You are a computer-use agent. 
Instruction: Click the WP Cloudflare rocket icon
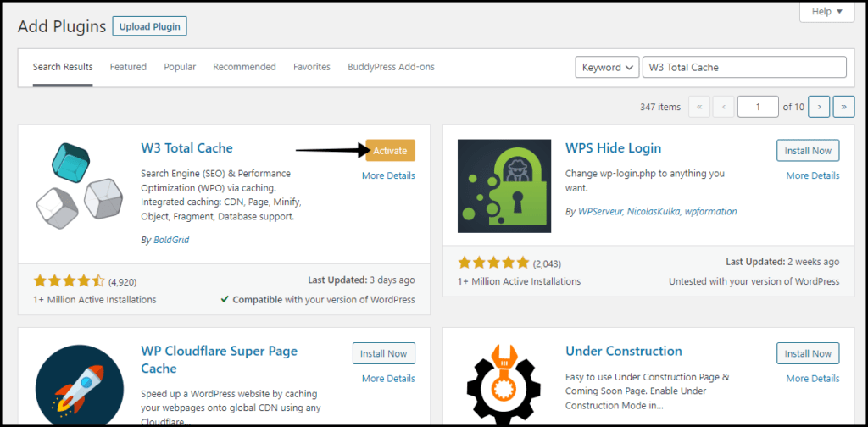coord(80,385)
